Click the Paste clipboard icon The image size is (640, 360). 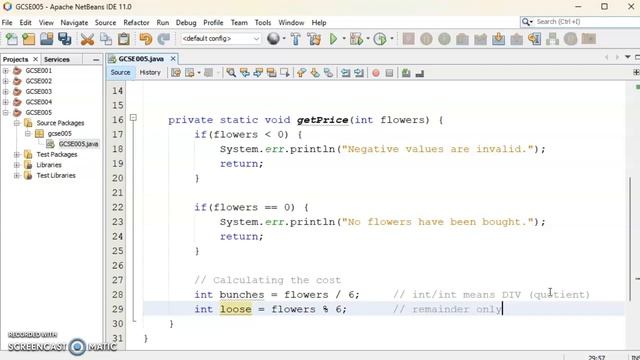click(124, 39)
